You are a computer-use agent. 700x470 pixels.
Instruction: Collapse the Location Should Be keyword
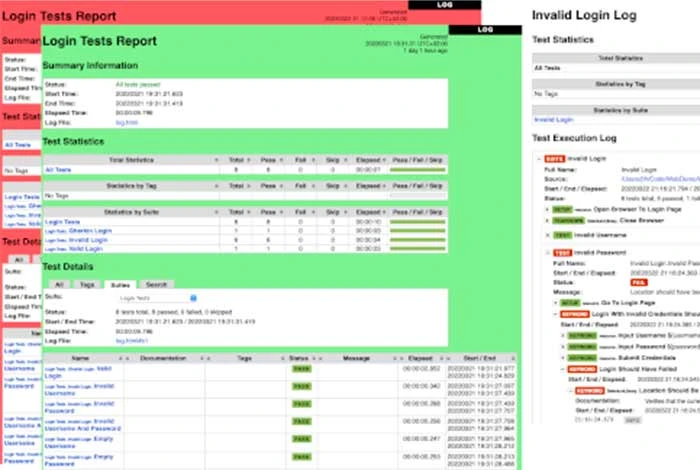[570, 391]
